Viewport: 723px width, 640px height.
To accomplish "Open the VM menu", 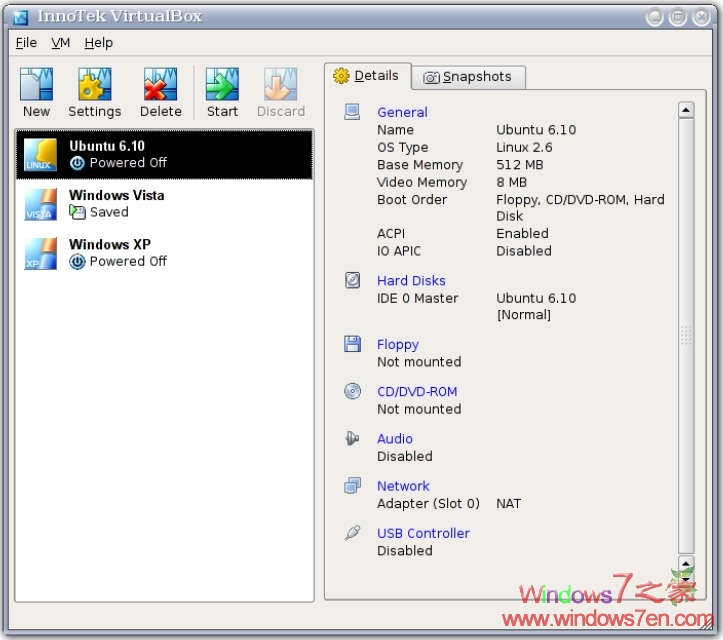I will [x=61, y=43].
